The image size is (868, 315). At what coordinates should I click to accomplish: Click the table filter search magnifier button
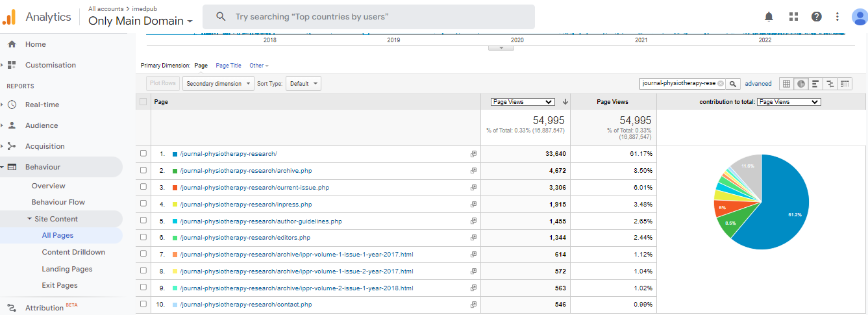[x=733, y=84]
